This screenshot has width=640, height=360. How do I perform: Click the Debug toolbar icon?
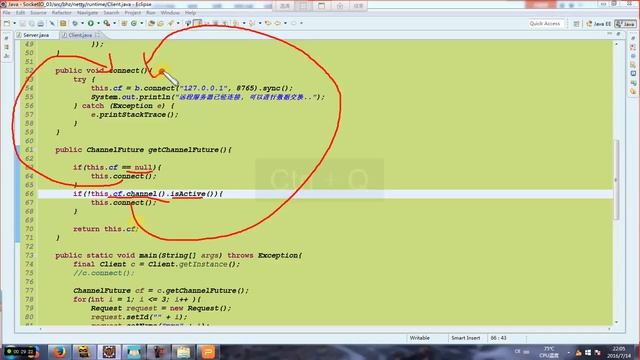75,23
